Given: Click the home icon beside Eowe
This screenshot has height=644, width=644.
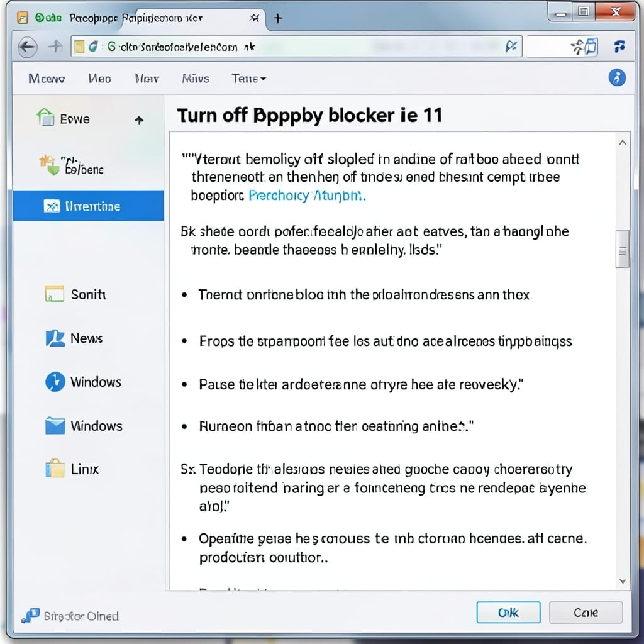Looking at the screenshot, I should (45, 117).
